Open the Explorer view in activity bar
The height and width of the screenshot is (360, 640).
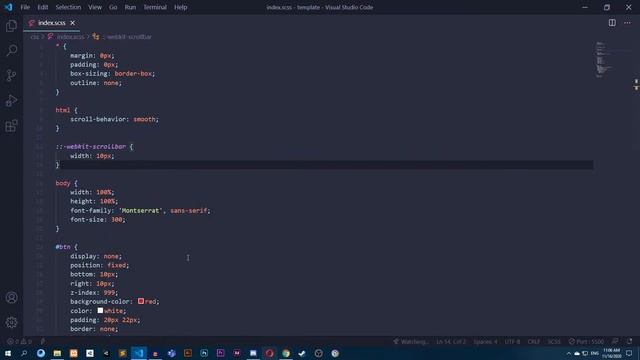[11, 26]
